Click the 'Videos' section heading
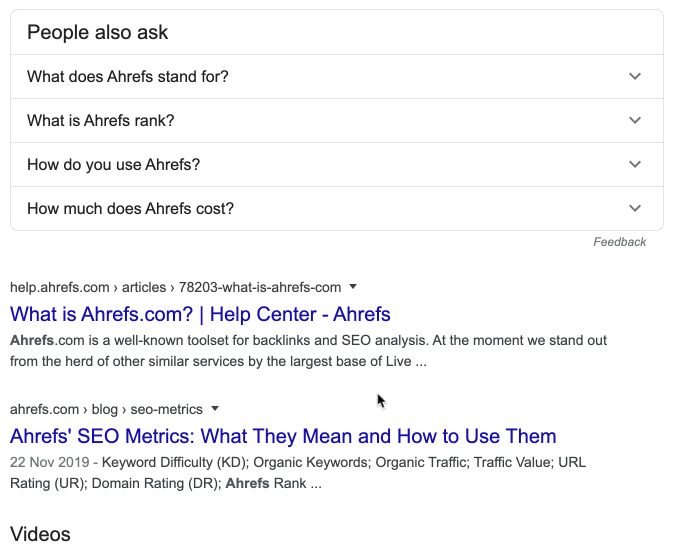 click(40, 534)
